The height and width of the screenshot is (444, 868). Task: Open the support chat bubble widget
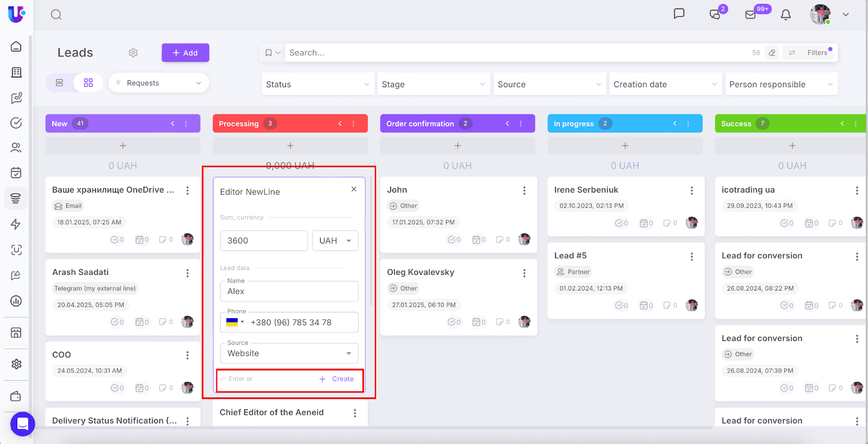click(22, 423)
